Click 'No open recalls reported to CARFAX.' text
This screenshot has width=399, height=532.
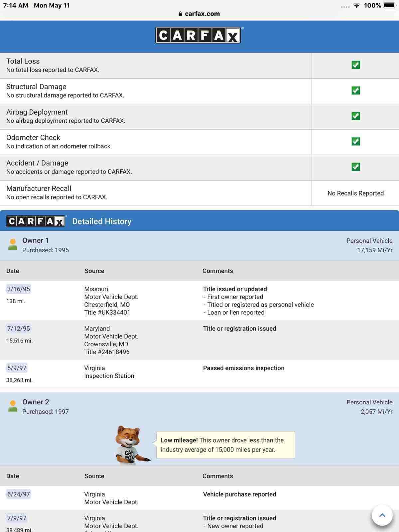57,197
